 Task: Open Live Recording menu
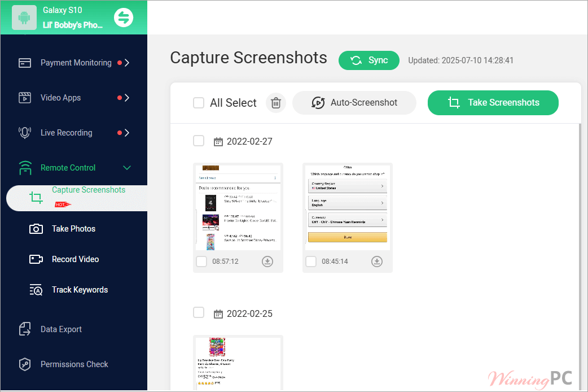(74, 133)
